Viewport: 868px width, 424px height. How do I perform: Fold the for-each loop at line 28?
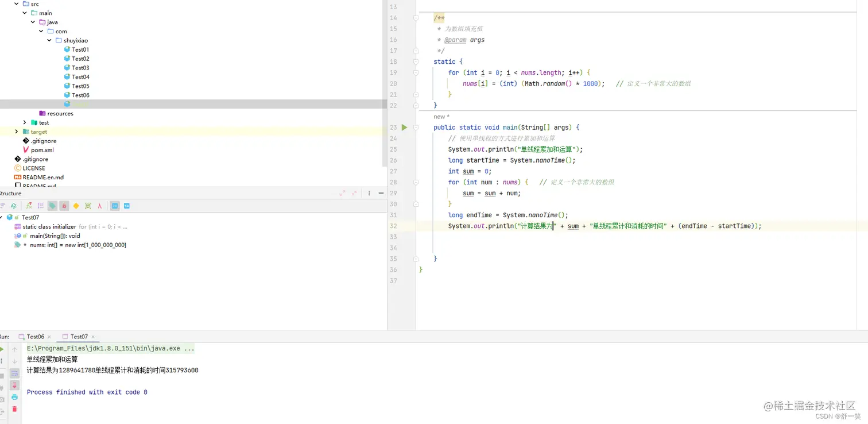tap(416, 182)
